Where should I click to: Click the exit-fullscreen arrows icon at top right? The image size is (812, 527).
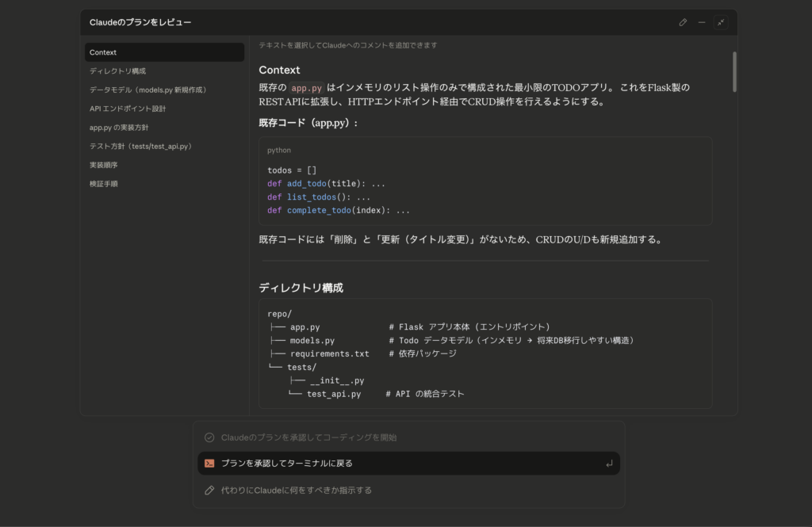pos(720,22)
